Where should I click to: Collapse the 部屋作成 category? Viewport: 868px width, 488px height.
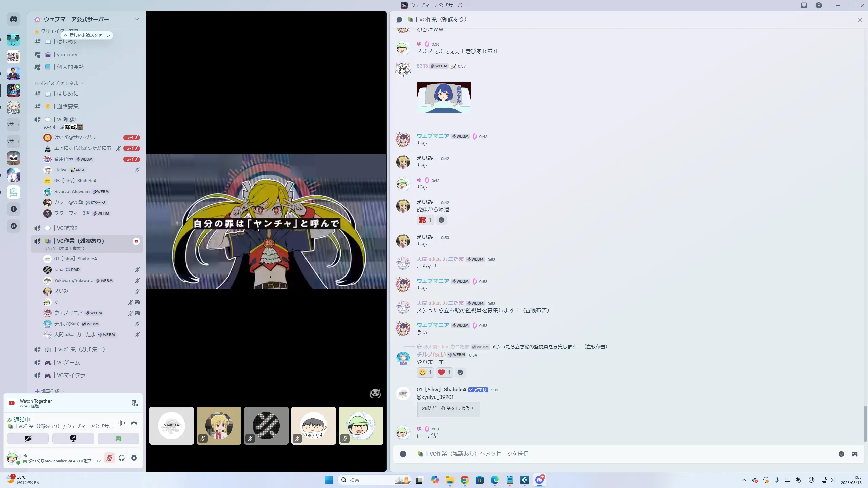click(50, 391)
